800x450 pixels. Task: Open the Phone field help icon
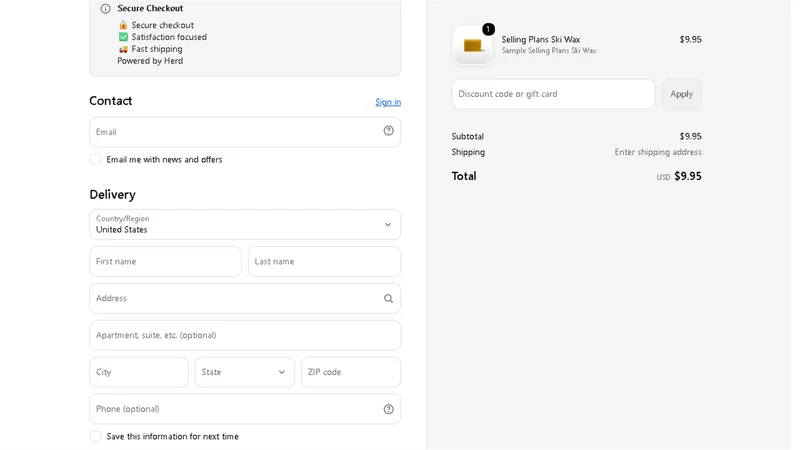[388, 409]
